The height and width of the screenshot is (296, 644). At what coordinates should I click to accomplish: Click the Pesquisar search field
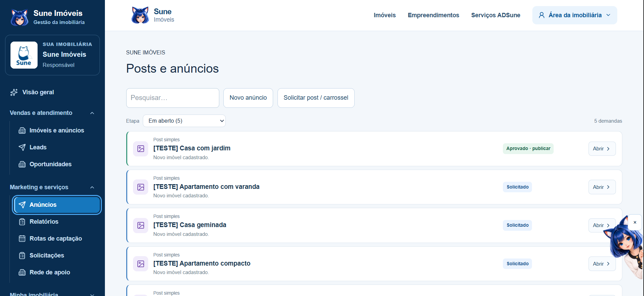(173, 98)
